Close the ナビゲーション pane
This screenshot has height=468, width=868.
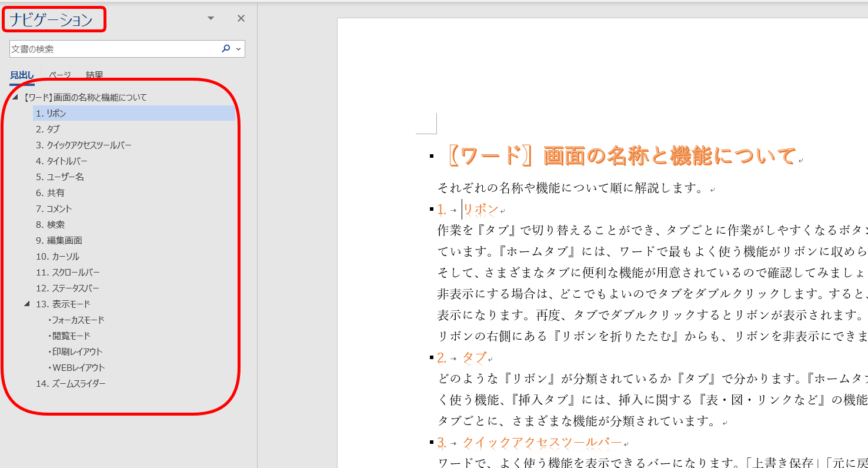[241, 18]
